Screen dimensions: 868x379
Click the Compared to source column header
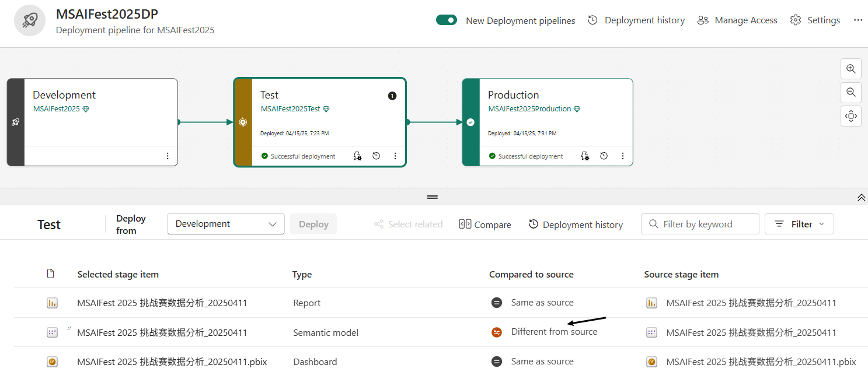[x=531, y=274]
